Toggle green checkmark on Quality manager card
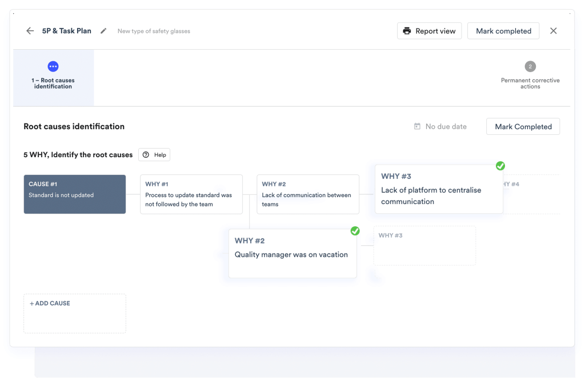The image size is (585, 392). tap(355, 231)
